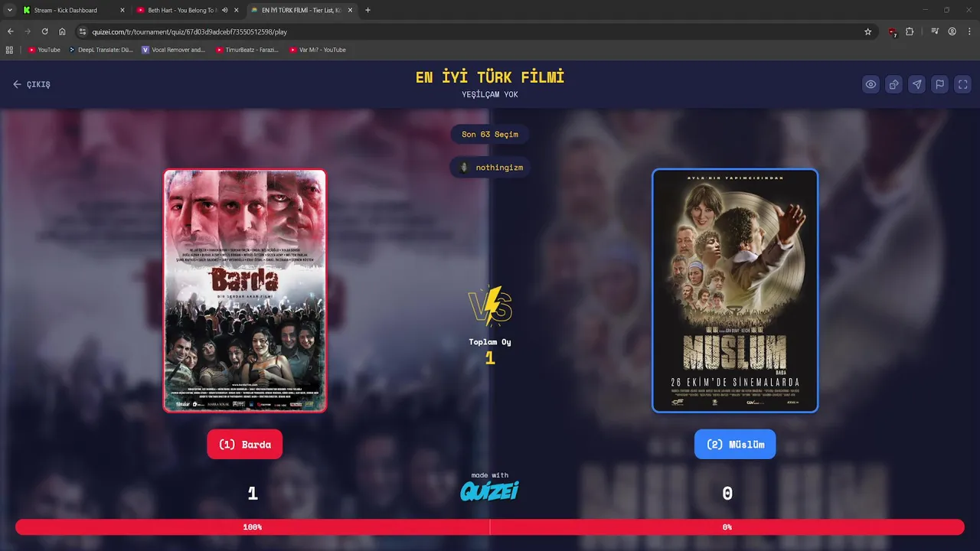Toggle fullscreen mode in the quiz header
Viewport: 980px width, 551px height.
pos(963,84)
